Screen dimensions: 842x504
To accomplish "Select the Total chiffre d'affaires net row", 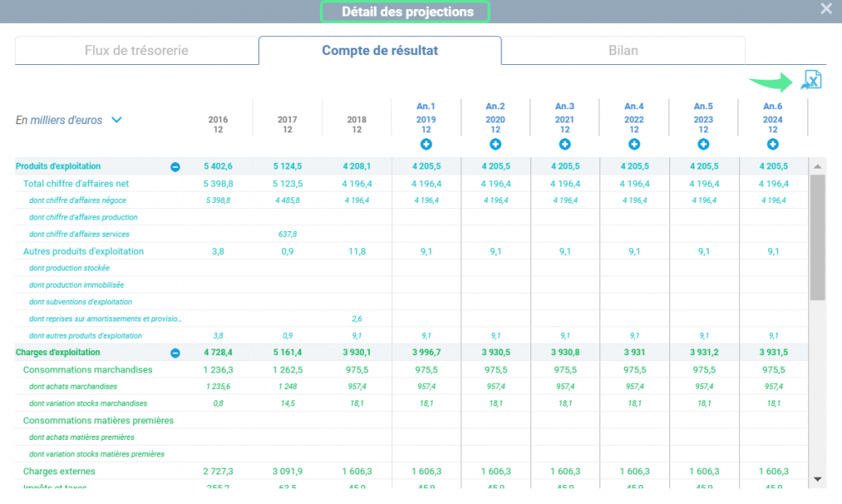I will [411, 183].
